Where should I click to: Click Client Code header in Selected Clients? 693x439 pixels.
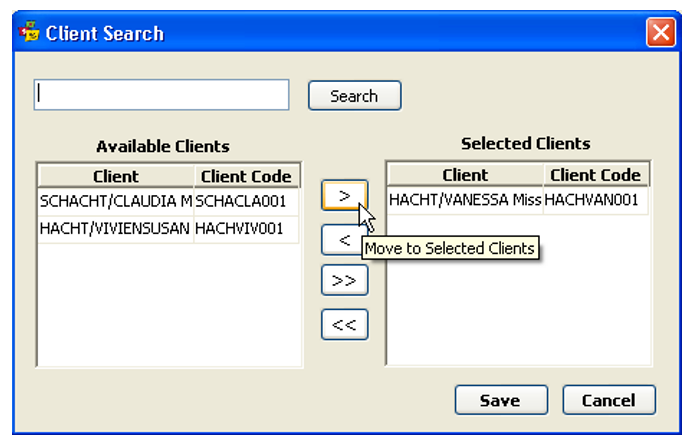pyautogui.click(x=596, y=175)
